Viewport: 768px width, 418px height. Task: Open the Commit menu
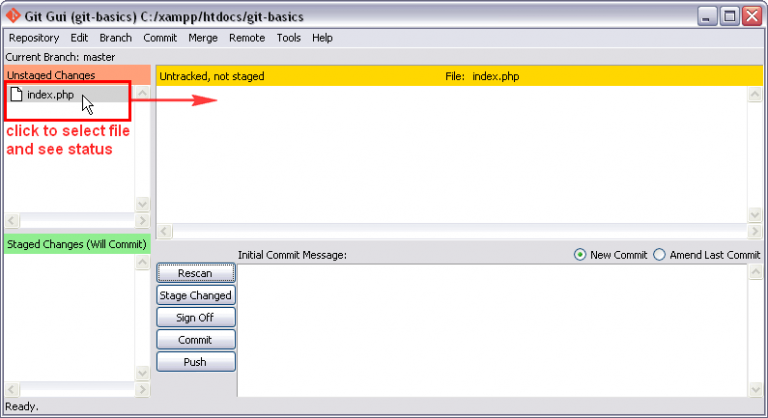160,38
